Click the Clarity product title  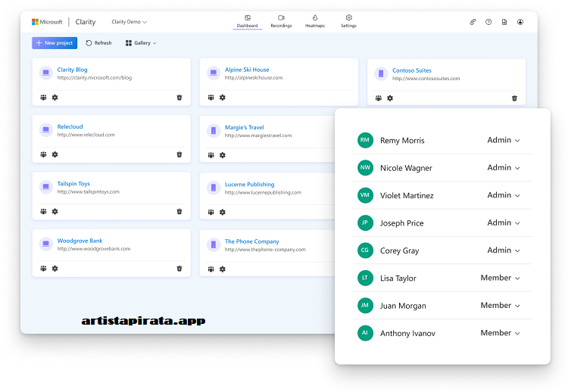pyautogui.click(x=86, y=22)
